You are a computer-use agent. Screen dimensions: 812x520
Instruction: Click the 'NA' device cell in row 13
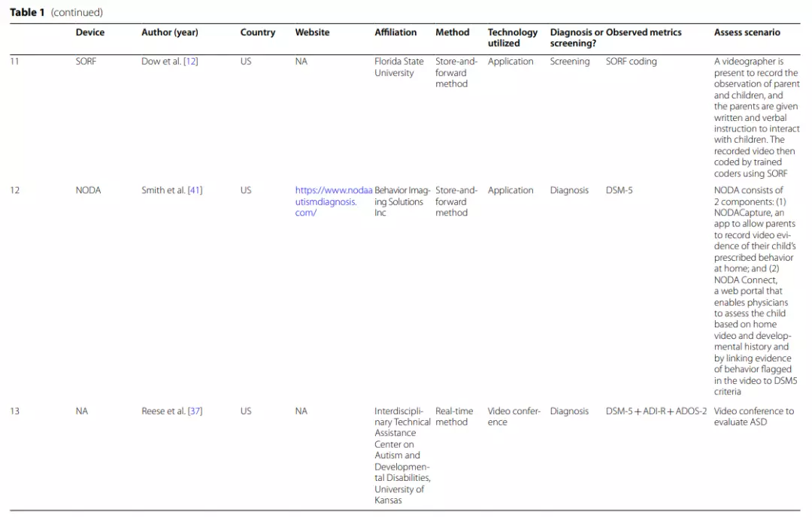pyautogui.click(x=81, y=411)
